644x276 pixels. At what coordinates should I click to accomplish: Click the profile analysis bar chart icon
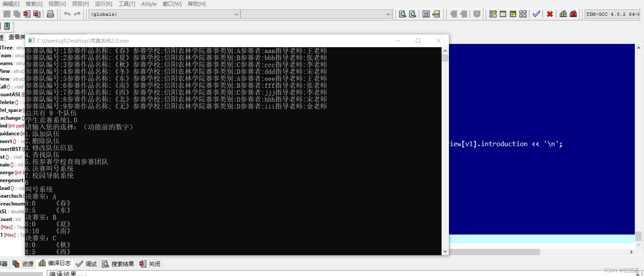(563, 14)
